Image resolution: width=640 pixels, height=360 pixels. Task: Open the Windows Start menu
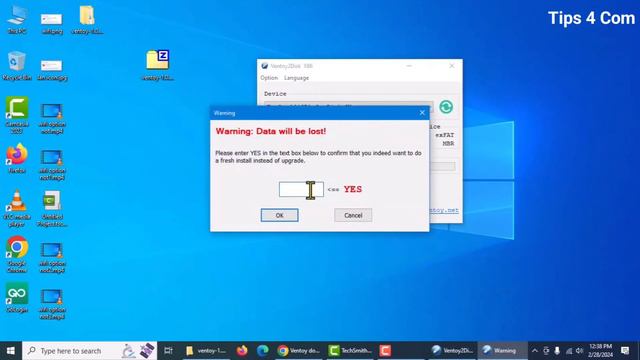11,351
